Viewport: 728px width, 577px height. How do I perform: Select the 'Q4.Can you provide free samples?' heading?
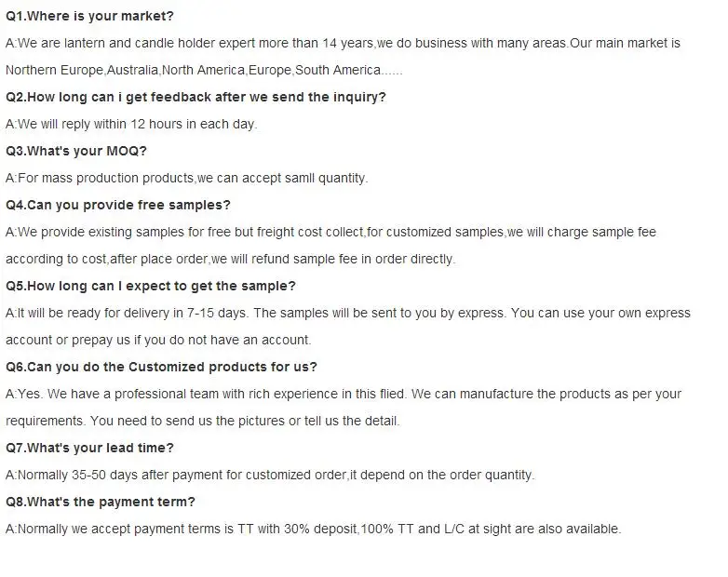click(118, 205)
